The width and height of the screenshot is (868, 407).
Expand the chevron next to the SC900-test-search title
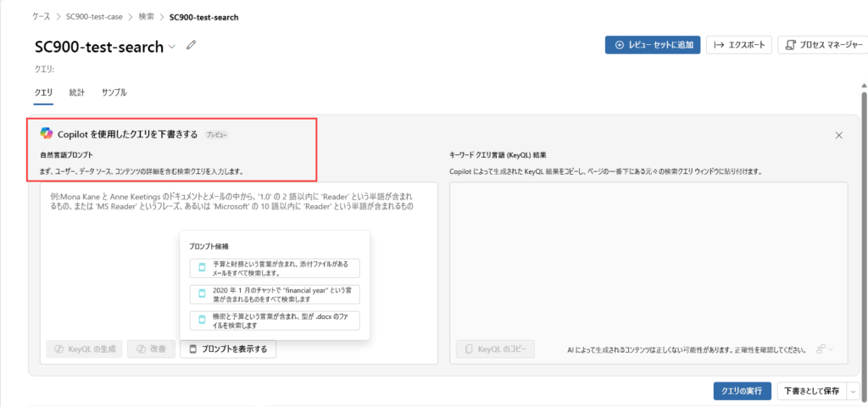[x=172, y=47]
